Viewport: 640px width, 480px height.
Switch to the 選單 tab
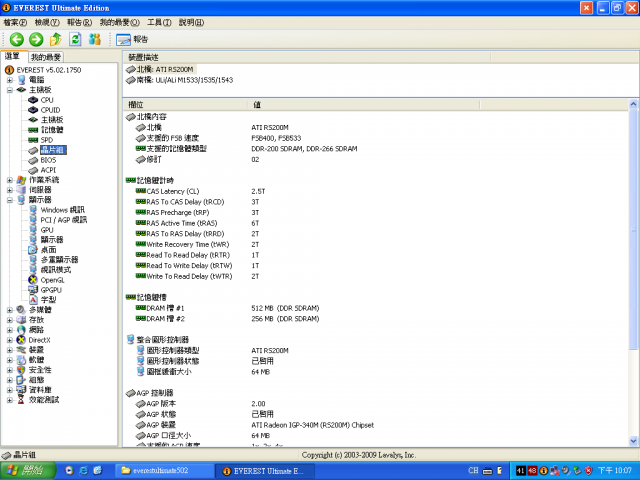(x=13, y=56)
